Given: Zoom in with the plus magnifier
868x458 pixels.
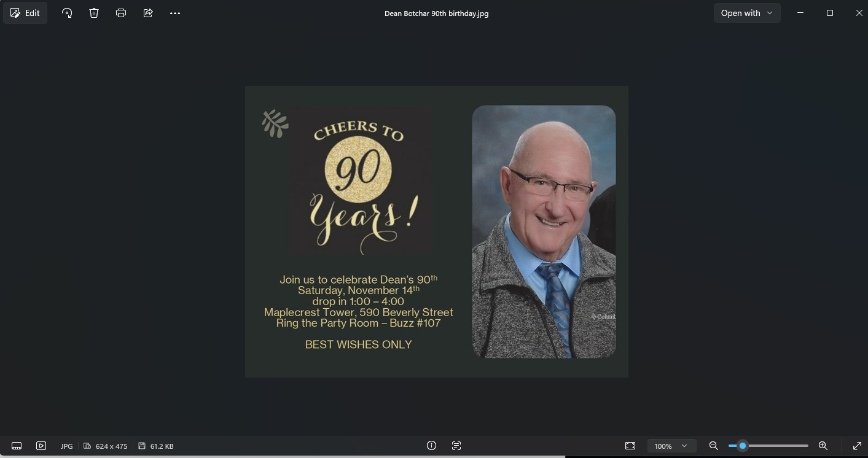Looking at the screenshot, I should pos(823,446).
